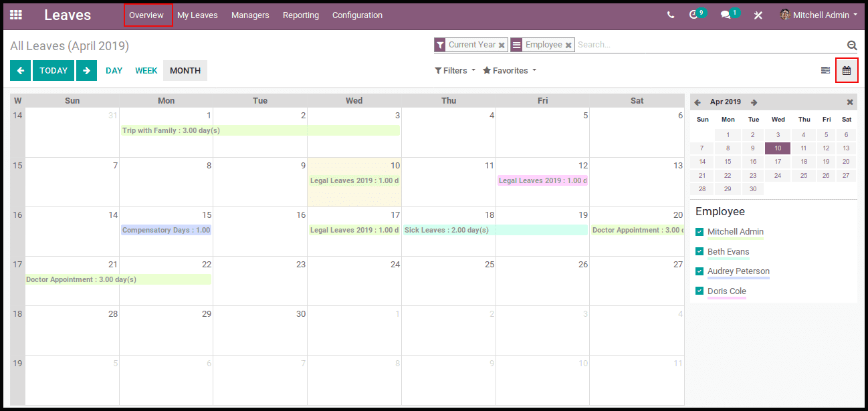This screenshot has height=411, width=868.
Task: Click week number 16 in W column
Action: [x=17, y=215]
